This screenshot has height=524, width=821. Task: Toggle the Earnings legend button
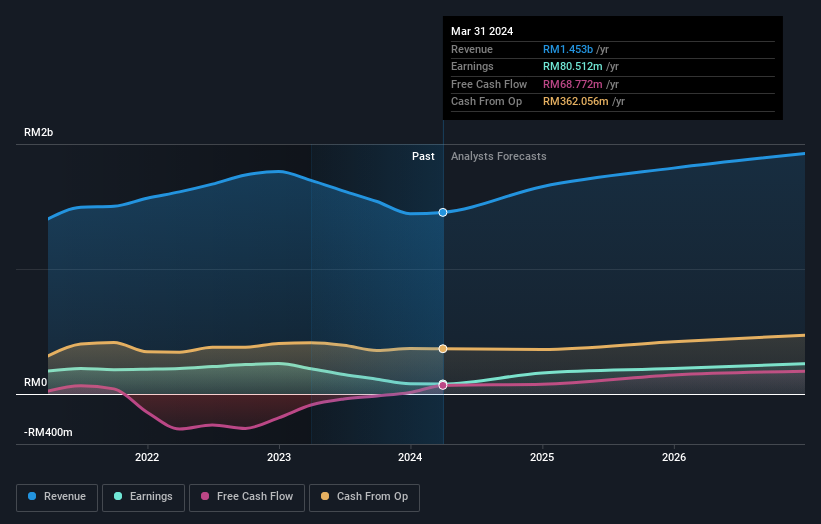(143, 497)
